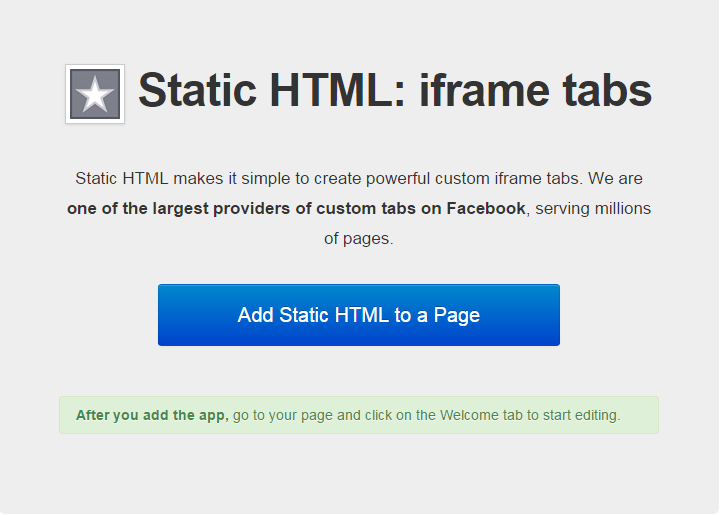The width and height of the screenshot is (722, 515).
Task: Click the word 'Page' on the blue button
Action: [x=457, y=315]
